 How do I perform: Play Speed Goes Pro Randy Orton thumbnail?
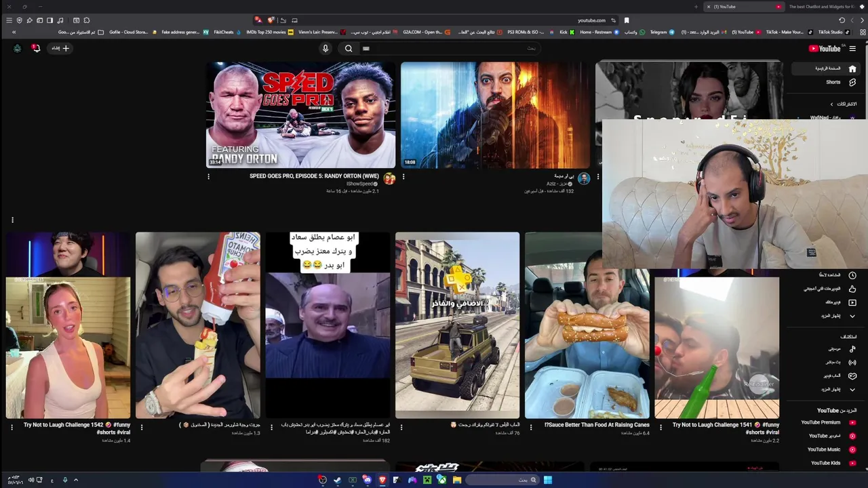[300, 115]
